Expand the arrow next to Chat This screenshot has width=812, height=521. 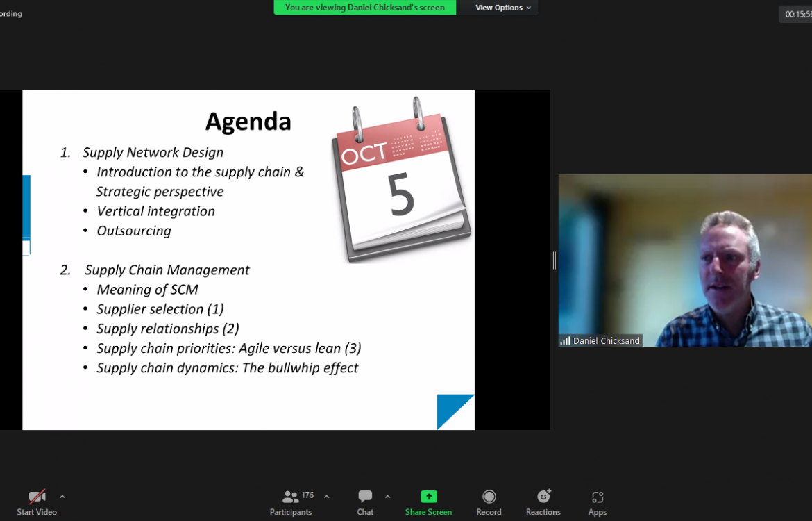[x=387, y=497]
